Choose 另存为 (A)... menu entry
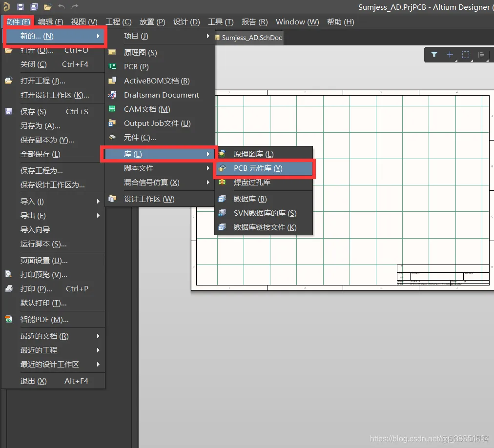 [x=54, y=126]
